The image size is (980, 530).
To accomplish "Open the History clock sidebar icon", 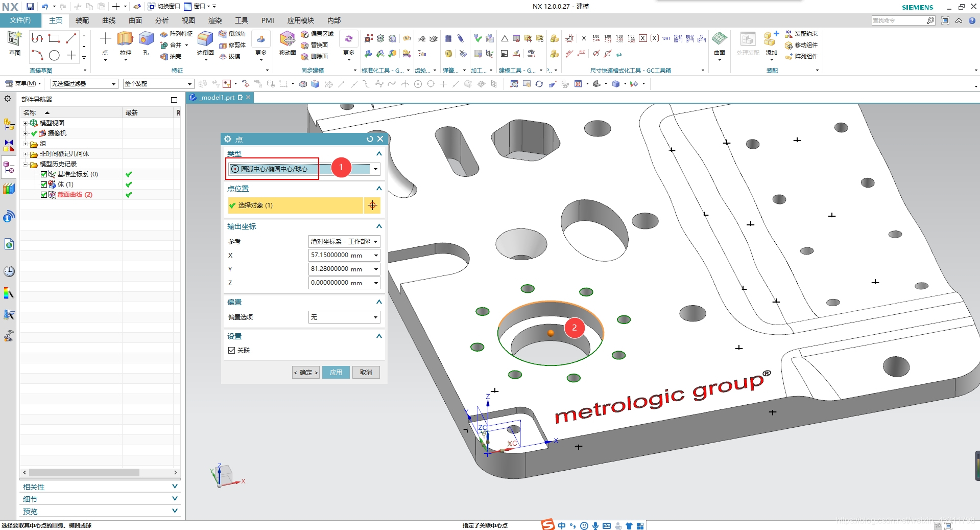I will click(x=9, y=271).
